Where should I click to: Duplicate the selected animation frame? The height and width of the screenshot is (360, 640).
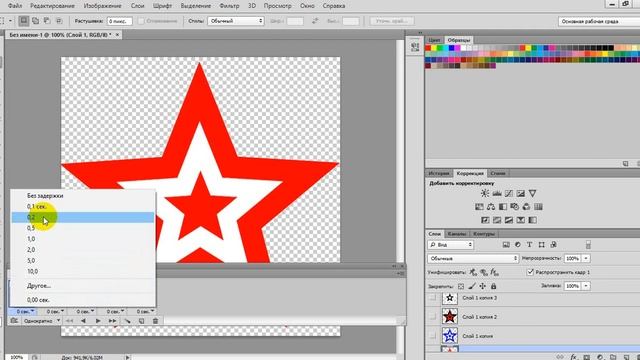(141, 321)
